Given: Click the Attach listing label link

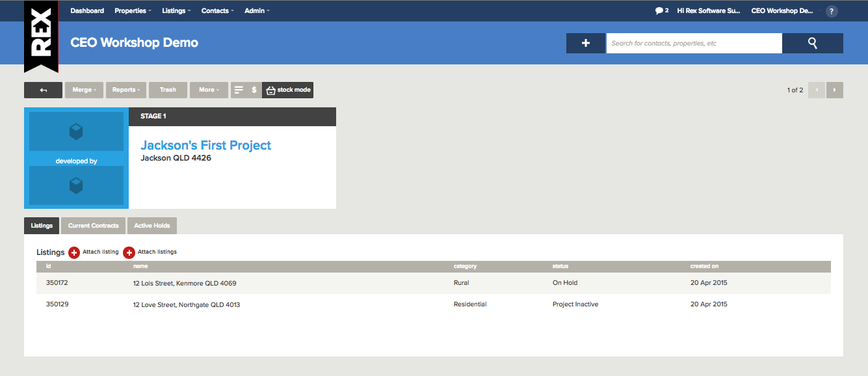Looking at the screenshot, I should click(101, 252).
